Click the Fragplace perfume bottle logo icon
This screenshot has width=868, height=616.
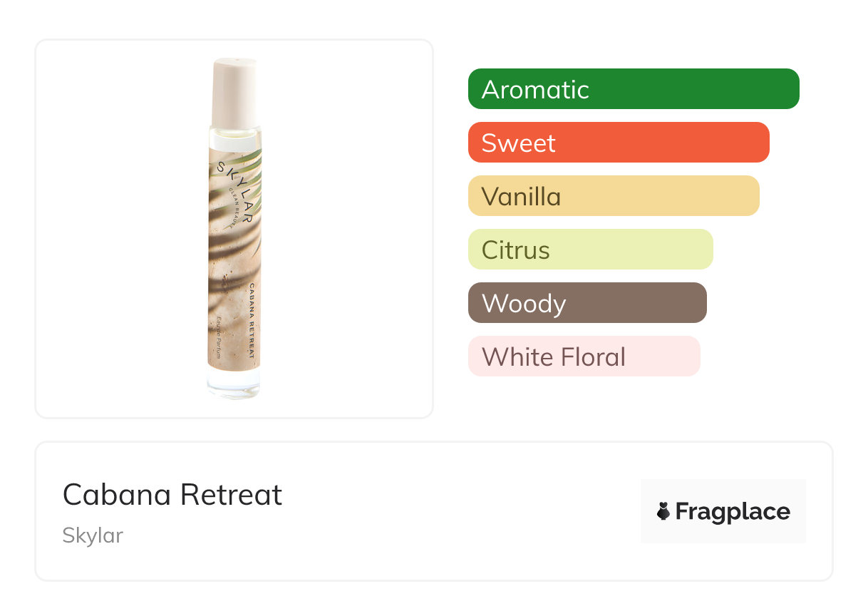(x=663, y=511)
